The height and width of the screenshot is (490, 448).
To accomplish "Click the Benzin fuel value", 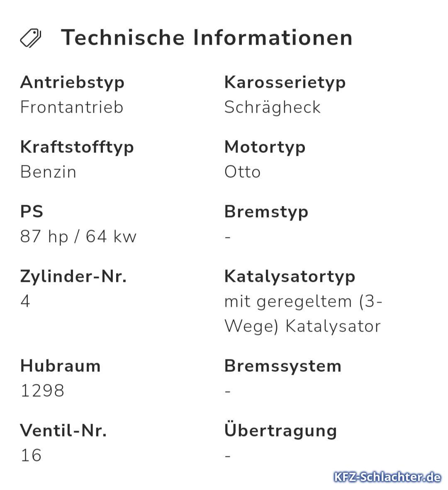I will [x=48, y=172].
